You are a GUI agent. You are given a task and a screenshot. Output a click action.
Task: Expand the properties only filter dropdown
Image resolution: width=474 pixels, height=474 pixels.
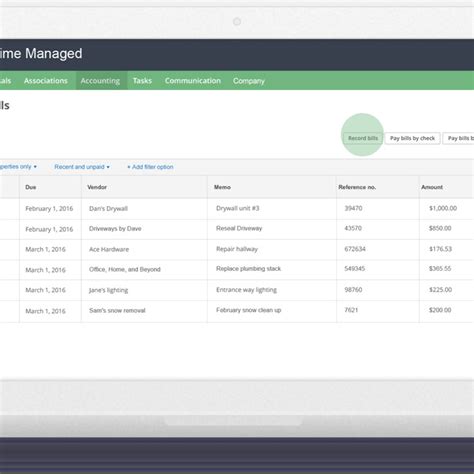click(17, 167)
